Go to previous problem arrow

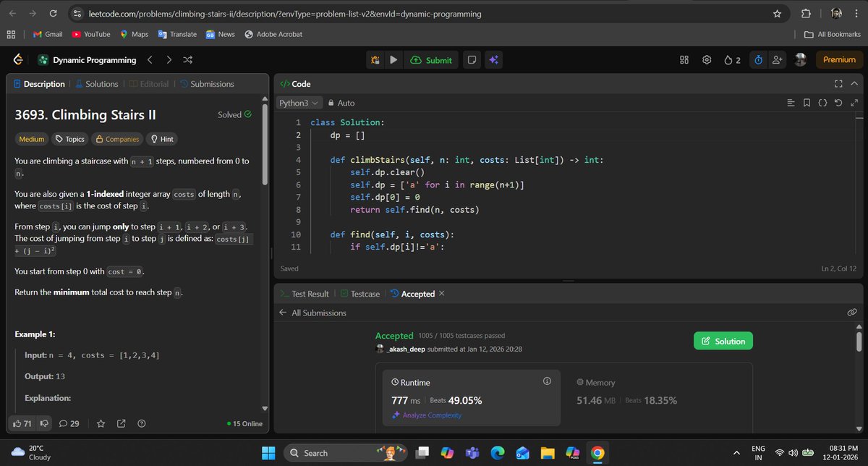[x=150, y=60]
